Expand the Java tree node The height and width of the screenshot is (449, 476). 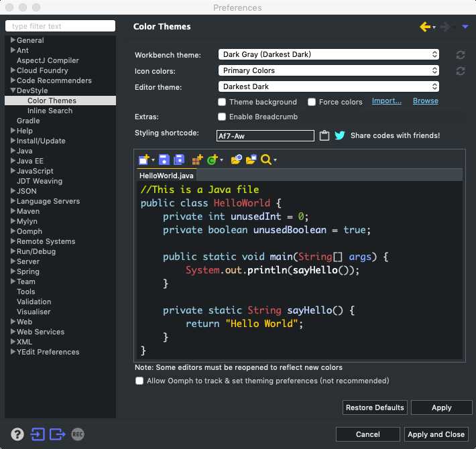[x=13, y=151]
